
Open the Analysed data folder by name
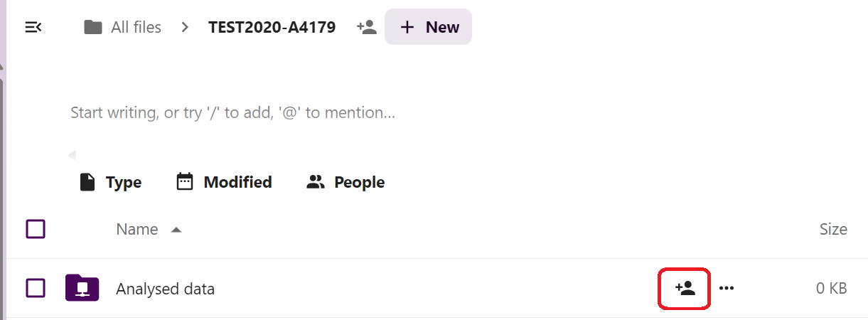click(165, 289)
